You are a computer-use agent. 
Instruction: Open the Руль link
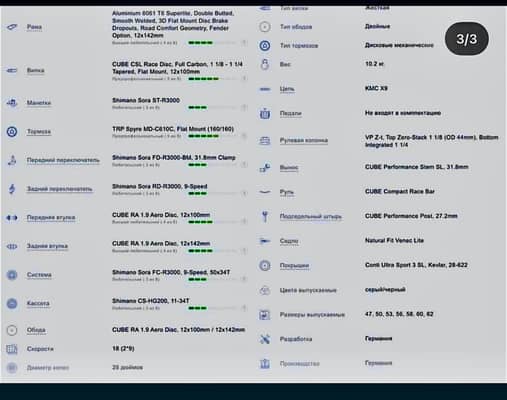pyautogui.click(x=287, y=192)
